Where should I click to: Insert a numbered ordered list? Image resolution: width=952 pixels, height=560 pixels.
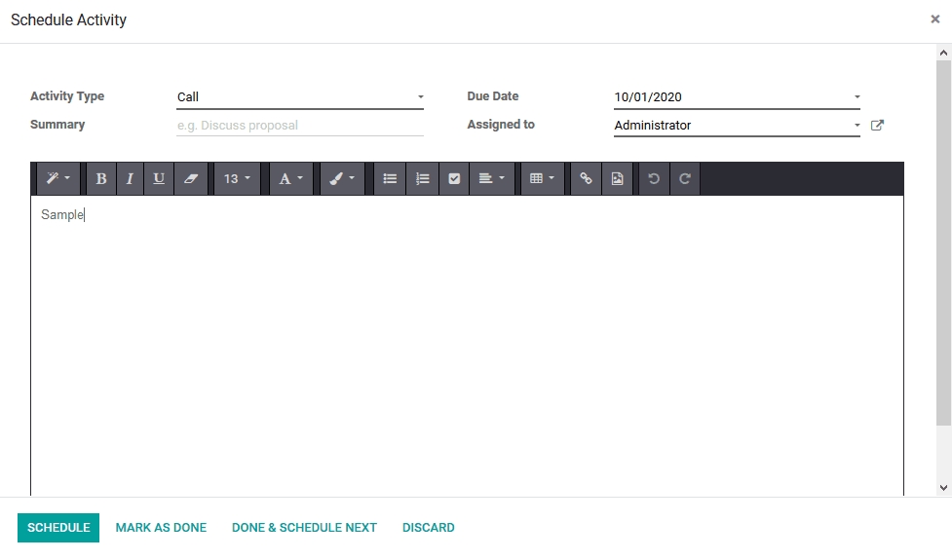pos(422,179)
